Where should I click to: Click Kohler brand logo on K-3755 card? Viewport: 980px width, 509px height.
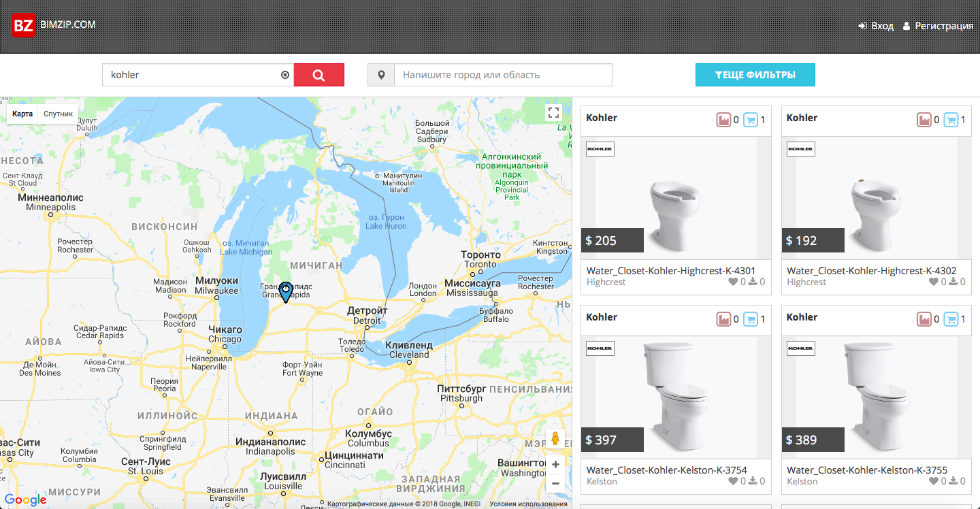coord(801,348)
